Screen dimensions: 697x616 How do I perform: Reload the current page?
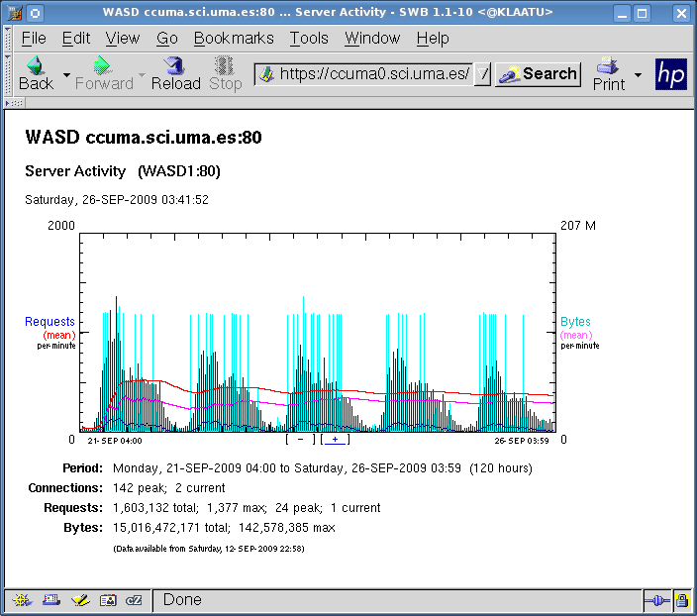tap(176, 74)
